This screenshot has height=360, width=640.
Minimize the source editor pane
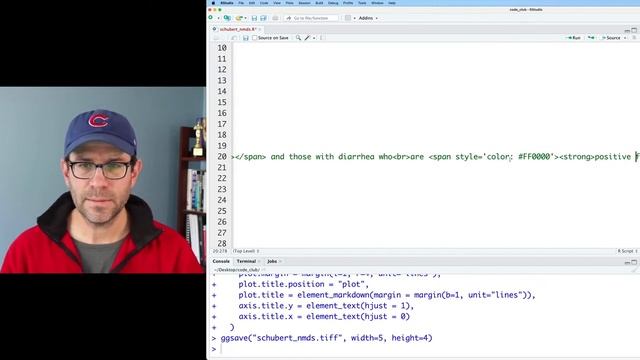click(x=627, y=31)
